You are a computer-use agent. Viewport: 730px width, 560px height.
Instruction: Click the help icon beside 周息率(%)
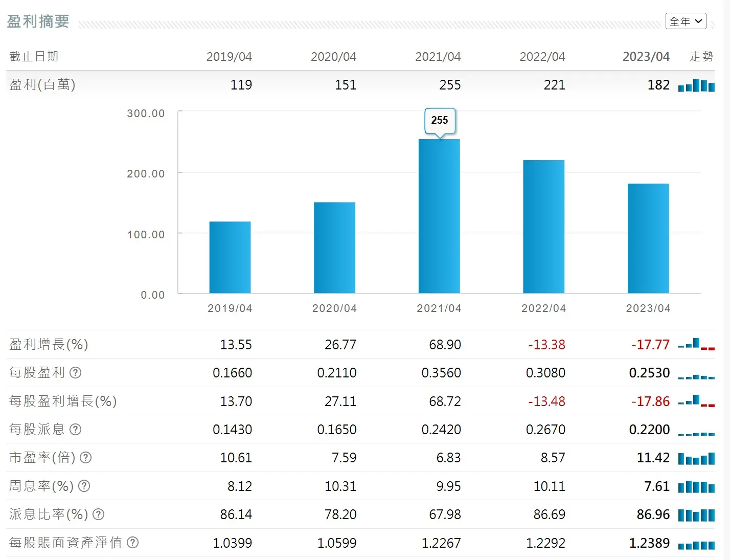click(84, 486)
